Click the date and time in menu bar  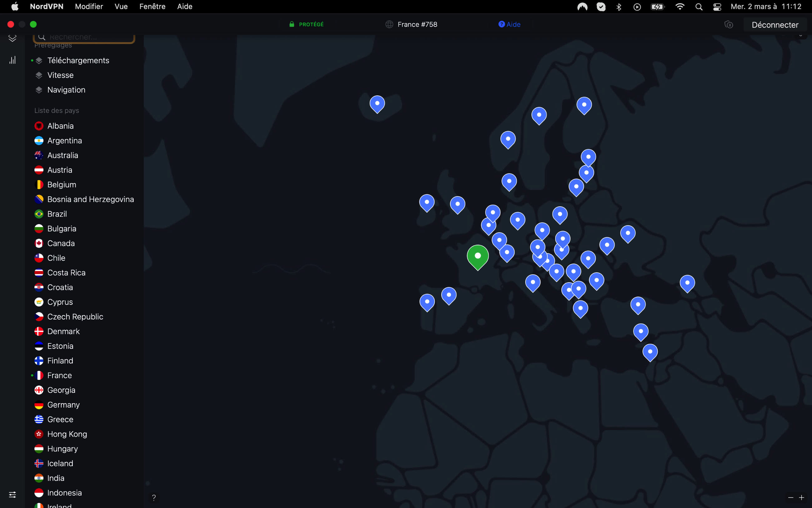[x=766, y=6]
